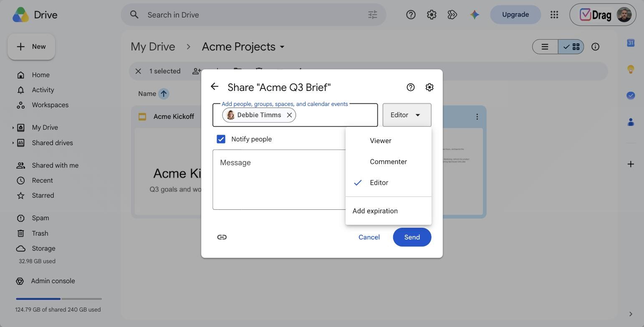Click the 124.79 GB of shared storage text
The height and width of the screenshot is (327, 644).
click(x=58, y=310)
